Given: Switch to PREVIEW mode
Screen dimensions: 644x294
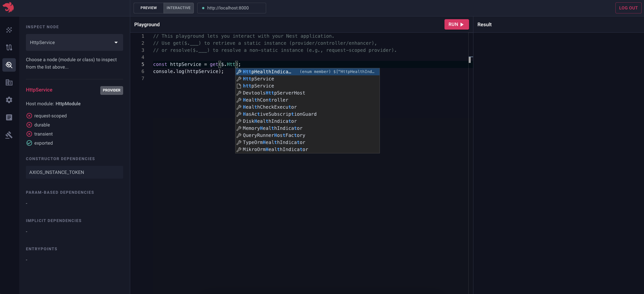Looking at the screenshot, I should pyautogui.click(x=148, y=8).
